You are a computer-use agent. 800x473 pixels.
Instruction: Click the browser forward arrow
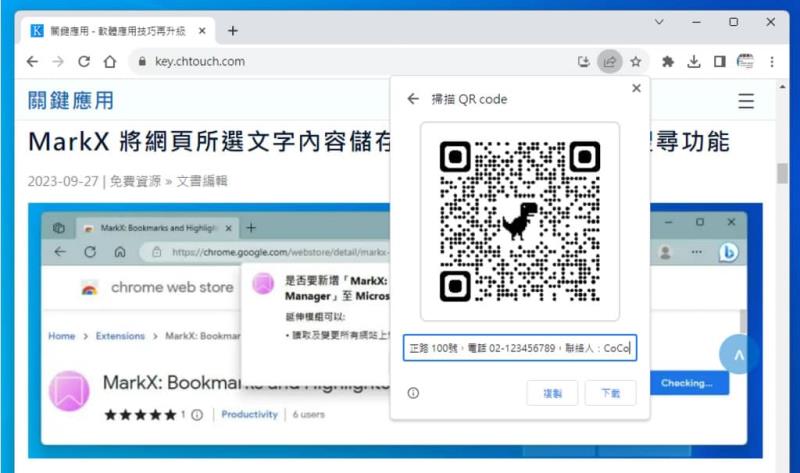point(58,62)
